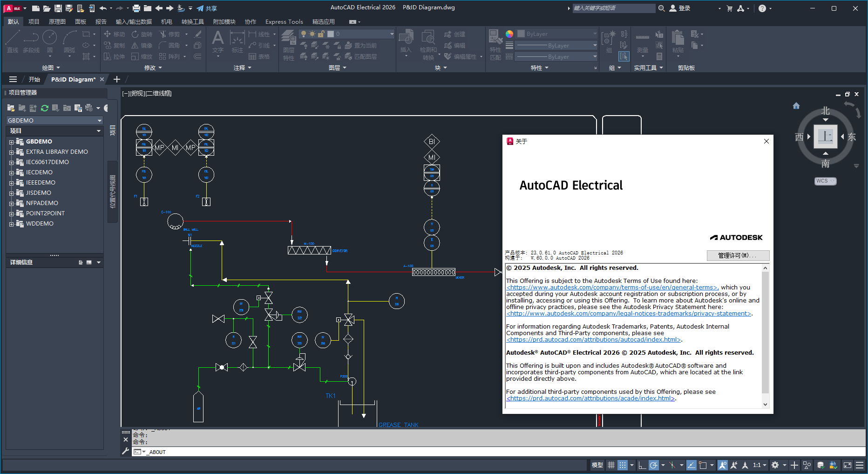Open the layer dropdown showing layer 0

tap(346, 34)
